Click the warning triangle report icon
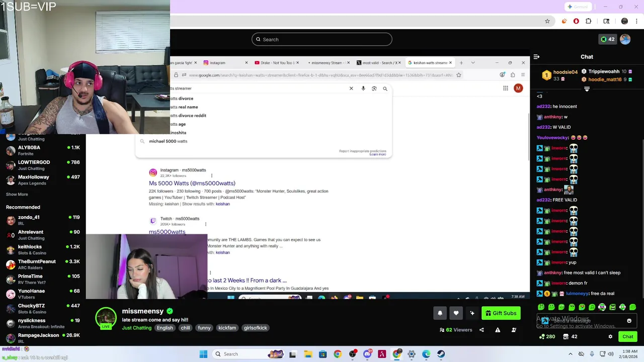The height and width of the screenshot is (362, 644). (x=498, y=330)
